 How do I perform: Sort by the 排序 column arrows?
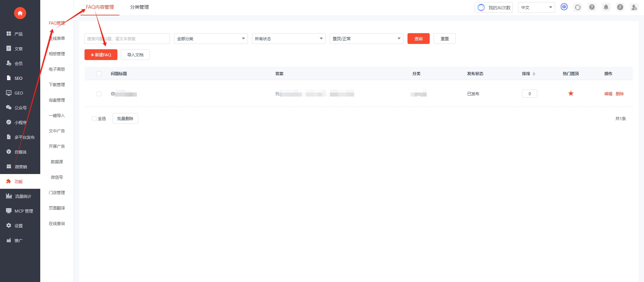tap(534, 74)
